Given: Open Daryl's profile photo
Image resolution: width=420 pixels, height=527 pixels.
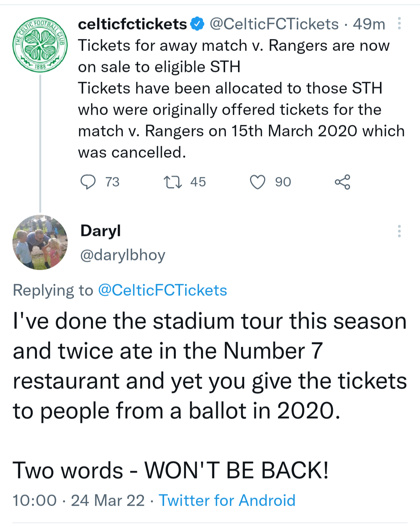Looking at the screenshot, I should (x=40, y=243).
